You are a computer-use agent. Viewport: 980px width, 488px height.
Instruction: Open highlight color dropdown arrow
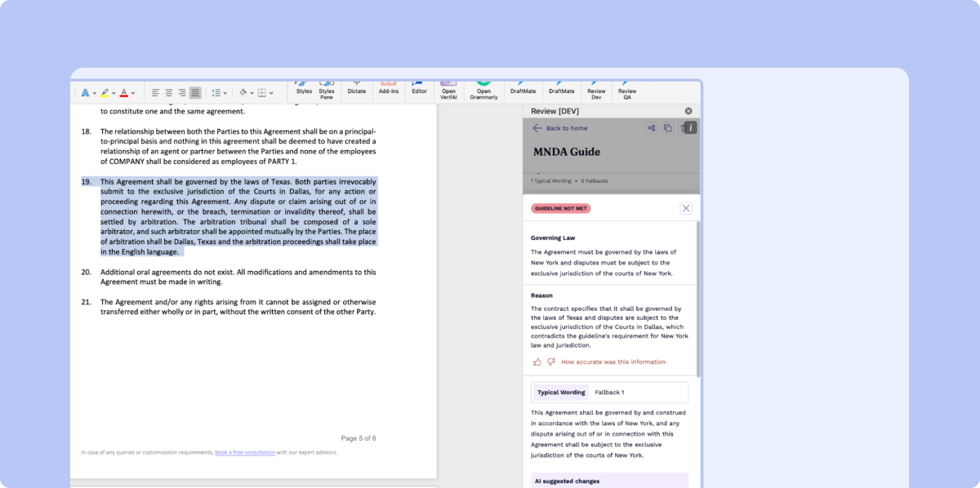(114, 93)
